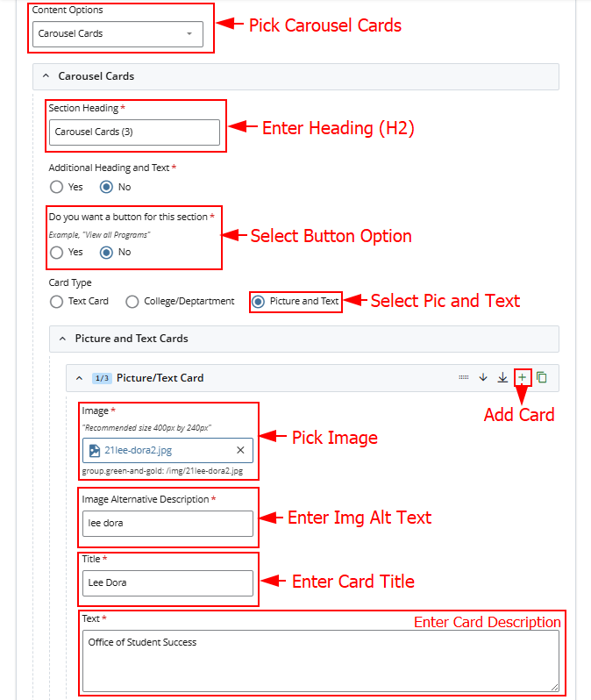The image size is (591, 700).
Task: Collapse the Picture/Text Card 1/3 panel
Action: click(x=79, y=378)
